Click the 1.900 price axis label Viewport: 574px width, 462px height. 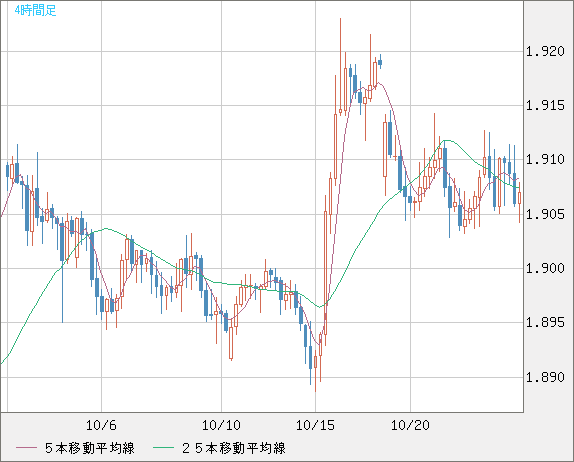point(545,268)
